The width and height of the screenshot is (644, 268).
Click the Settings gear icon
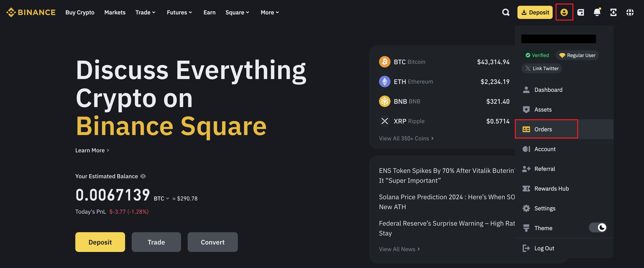coord(526,208)
